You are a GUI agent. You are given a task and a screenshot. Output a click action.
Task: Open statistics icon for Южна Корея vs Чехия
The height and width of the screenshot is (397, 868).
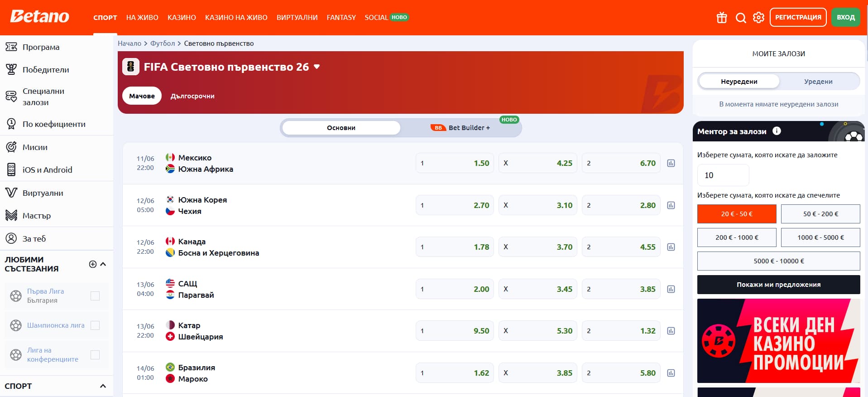(671, 205)
